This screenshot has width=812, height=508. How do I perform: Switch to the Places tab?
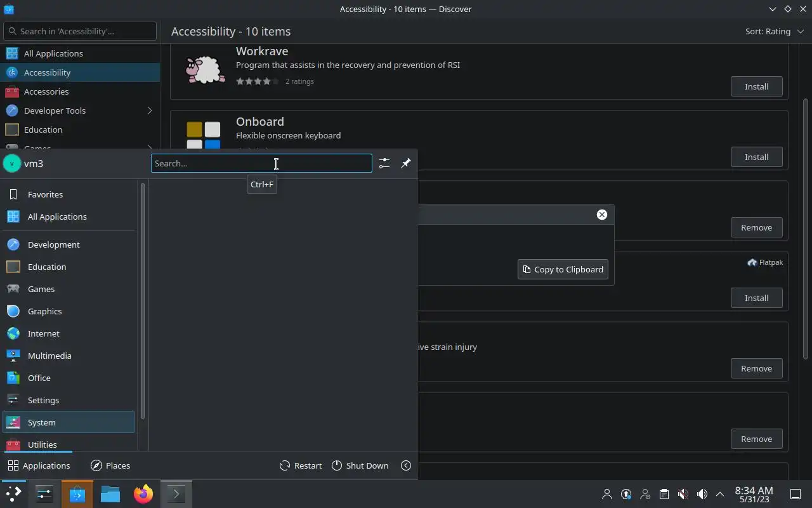click(110, 465)
